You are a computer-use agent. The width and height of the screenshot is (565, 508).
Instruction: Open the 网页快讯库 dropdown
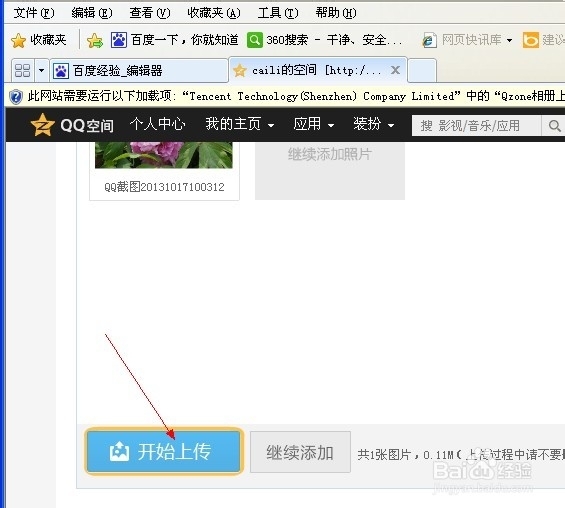pos(509,40)
